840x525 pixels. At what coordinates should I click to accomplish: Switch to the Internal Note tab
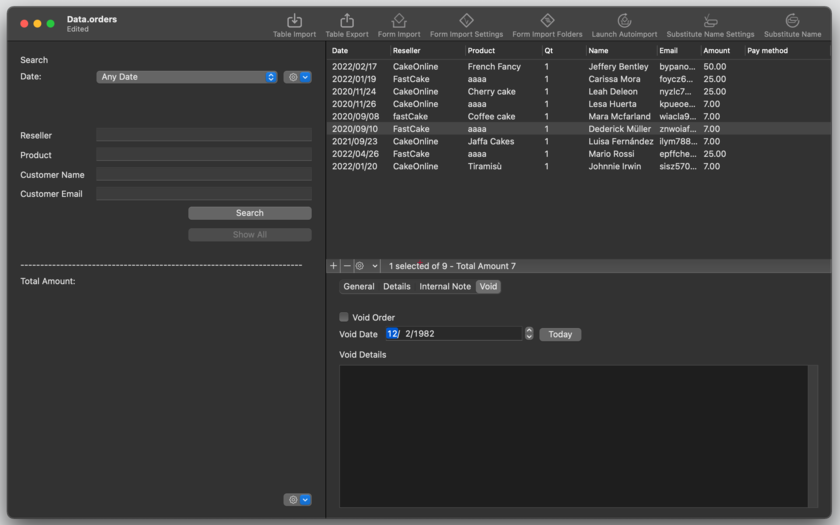tap(445, 287)
